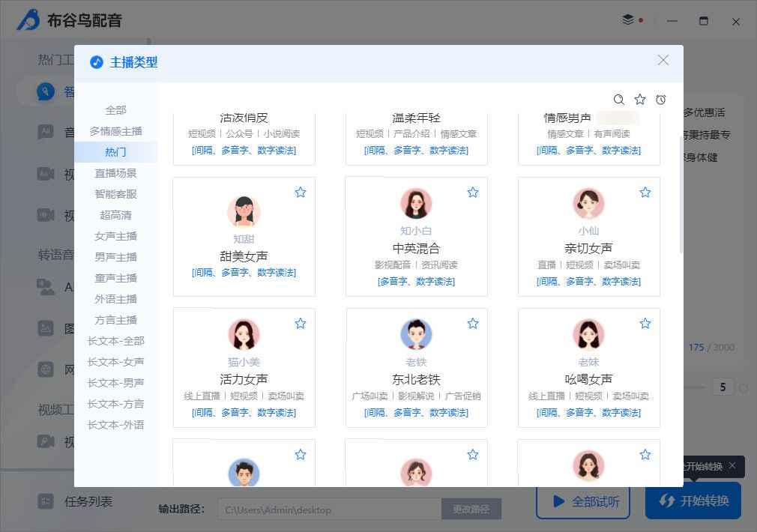Choose the 东北老铁 voice title
The width and height of the screenshot is (757, 532).
pyautogui.click(x=416, y=379)
